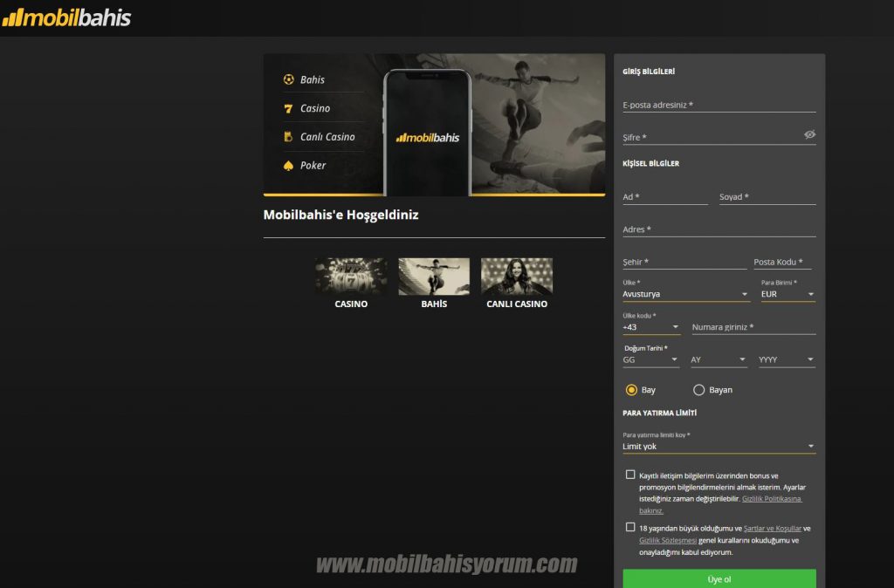The height and width of the screenshot is (588, 894).
Task: Open the GG day dropdown
Action: [650, 359]
